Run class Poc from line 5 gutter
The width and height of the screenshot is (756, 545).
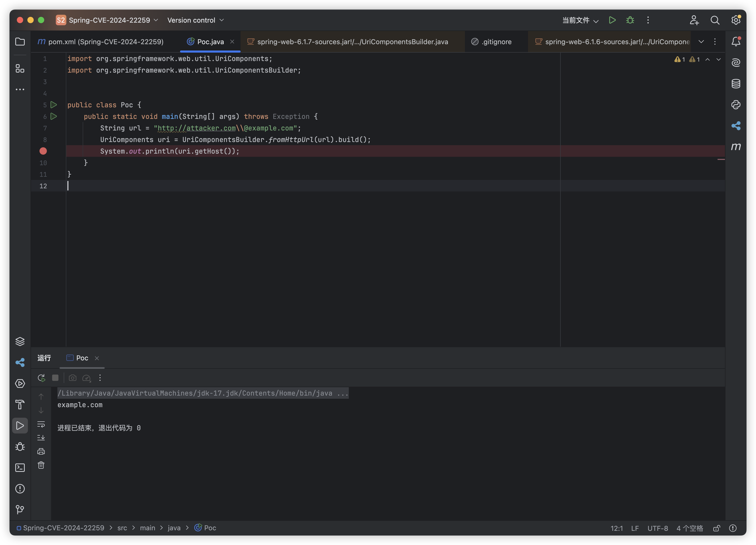coord(54,105)
